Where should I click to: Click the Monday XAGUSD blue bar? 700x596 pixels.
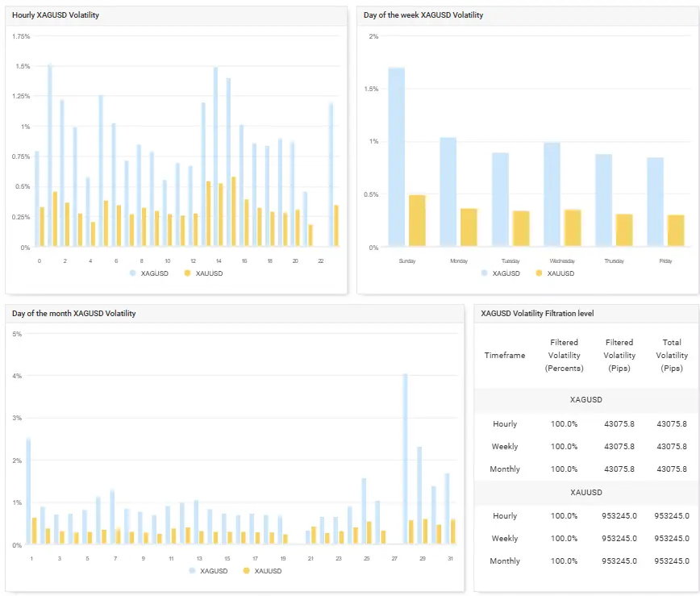tap(448, 192)
